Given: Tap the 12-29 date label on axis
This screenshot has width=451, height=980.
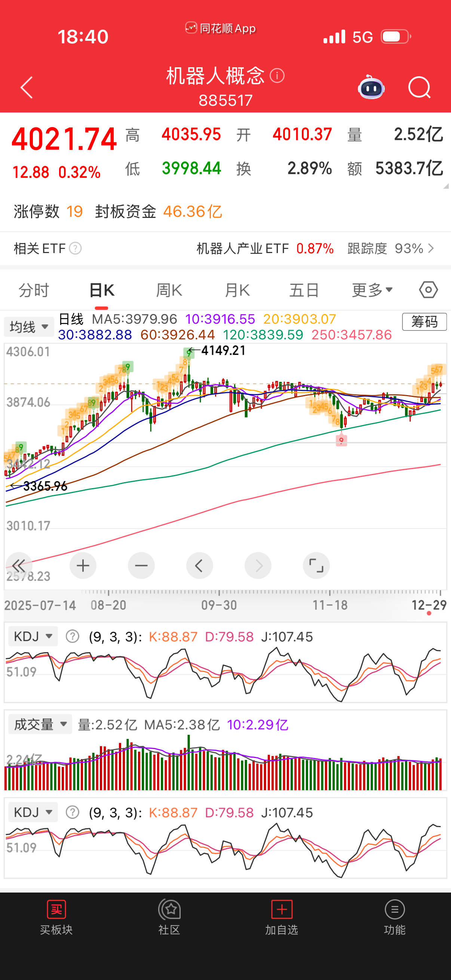Looking at the screenshot, I should tap(429, 605).
